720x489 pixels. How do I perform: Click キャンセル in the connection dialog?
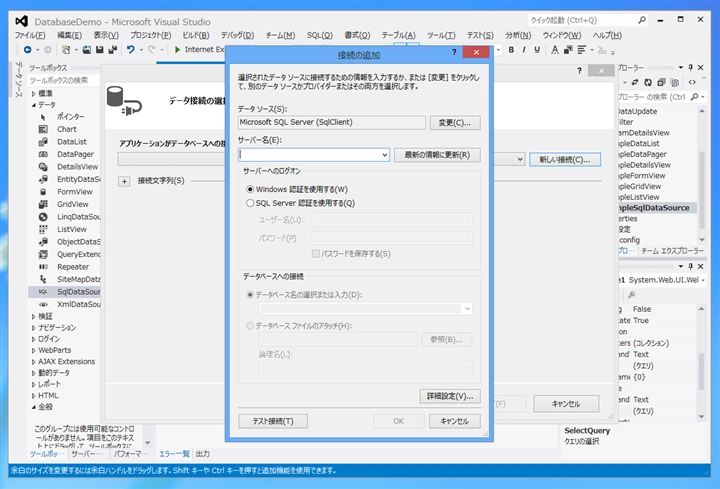pyautogui.click(x=455, y=421)
